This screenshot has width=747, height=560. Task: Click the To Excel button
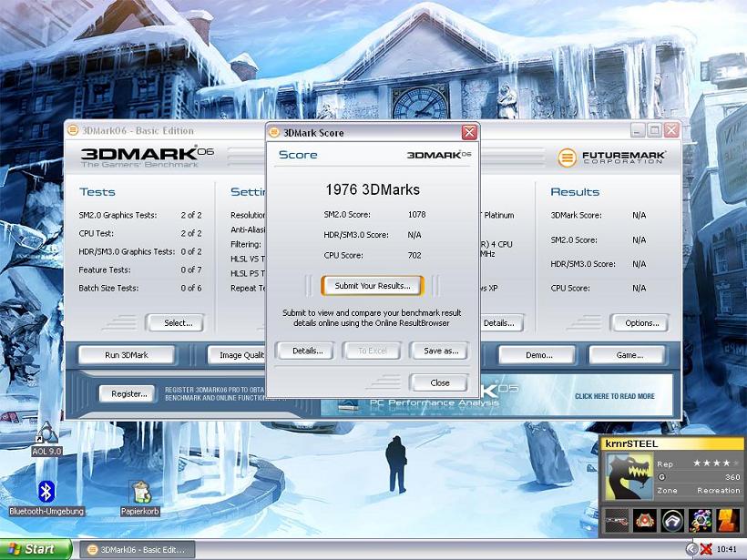(372, 351)
